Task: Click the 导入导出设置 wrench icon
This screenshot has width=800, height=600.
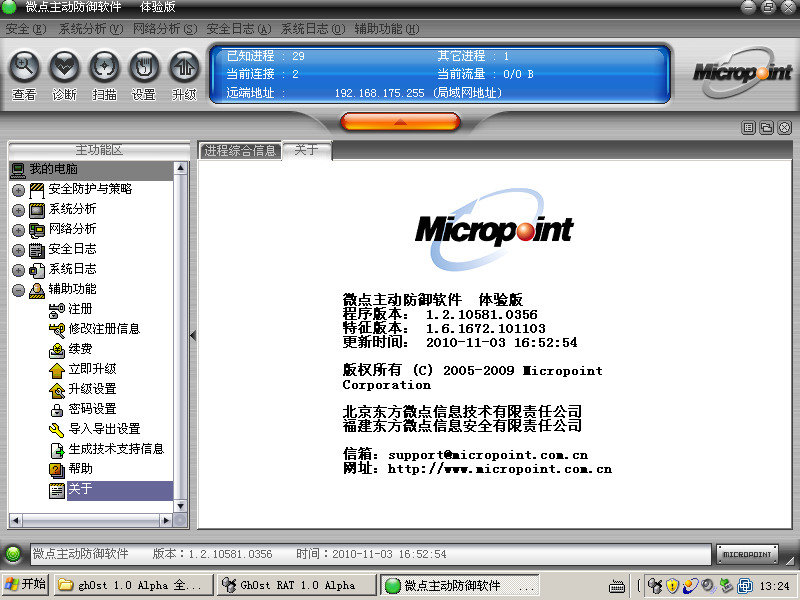Action: tap(57, 430)
